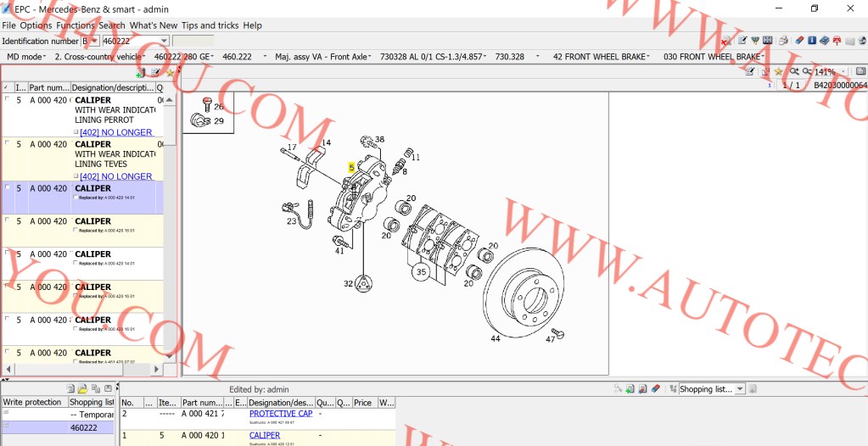This screenshot has height=446, width=868.
Task: Click the parts list horizontal scrollbar
Action: pos(81,369)
